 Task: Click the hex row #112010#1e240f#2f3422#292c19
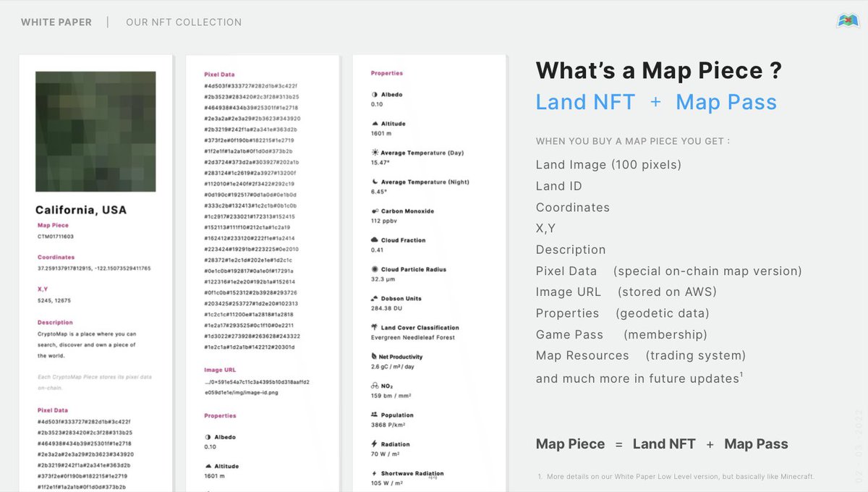click(x=250, y=184)
